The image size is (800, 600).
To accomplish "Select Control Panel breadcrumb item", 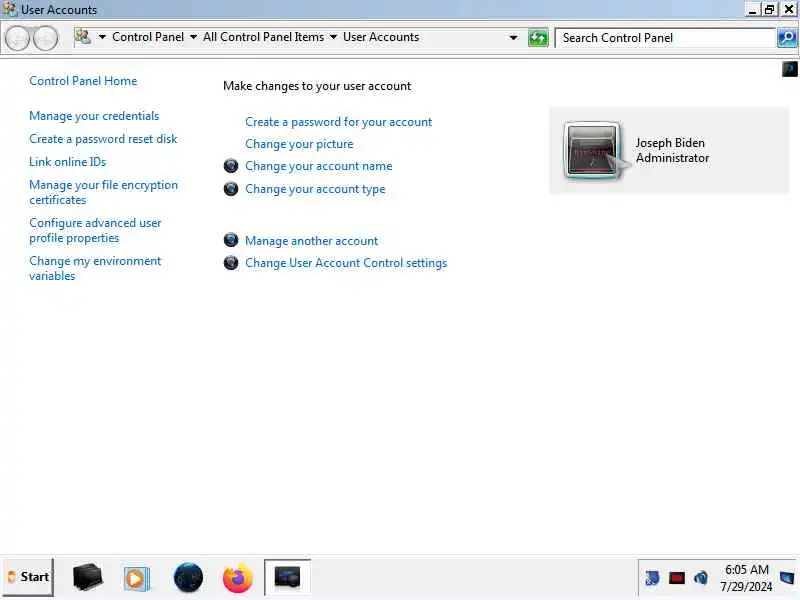I will [148, 37].
